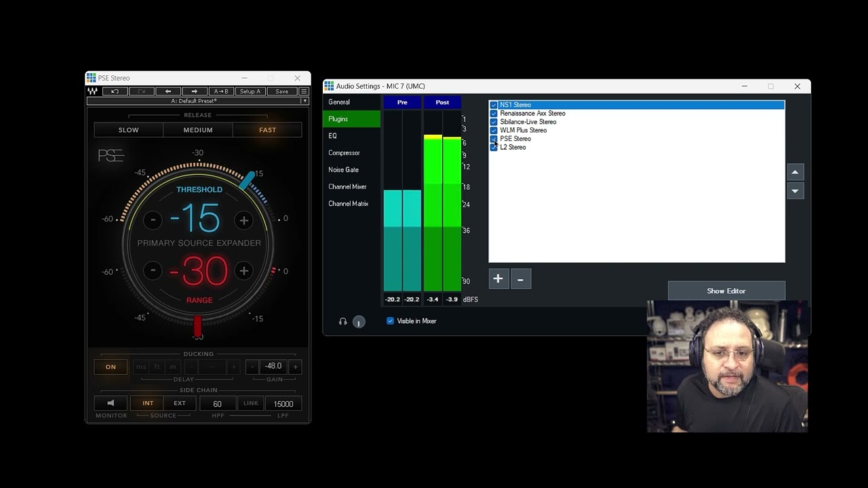Click the threshold value -15

[195, 219]
